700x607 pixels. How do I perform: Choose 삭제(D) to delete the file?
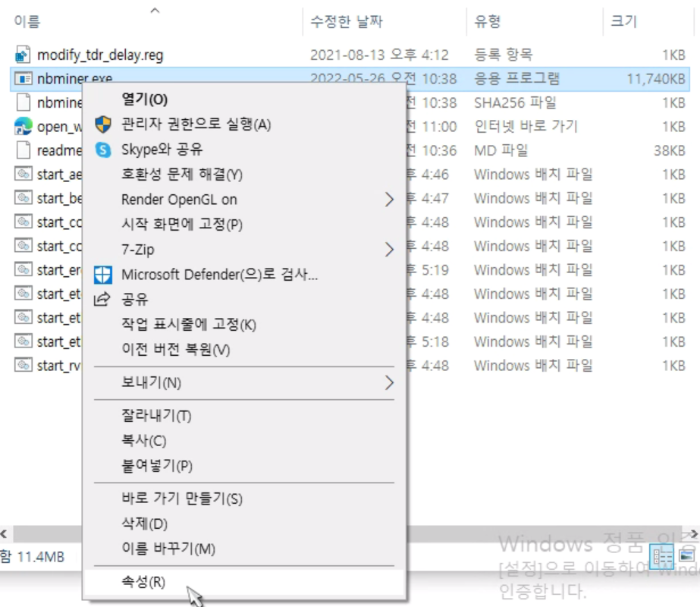[144, 524]
